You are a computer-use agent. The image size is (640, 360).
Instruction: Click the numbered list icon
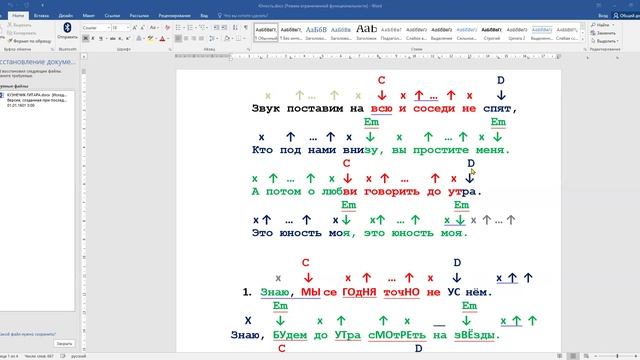point(191,28)
